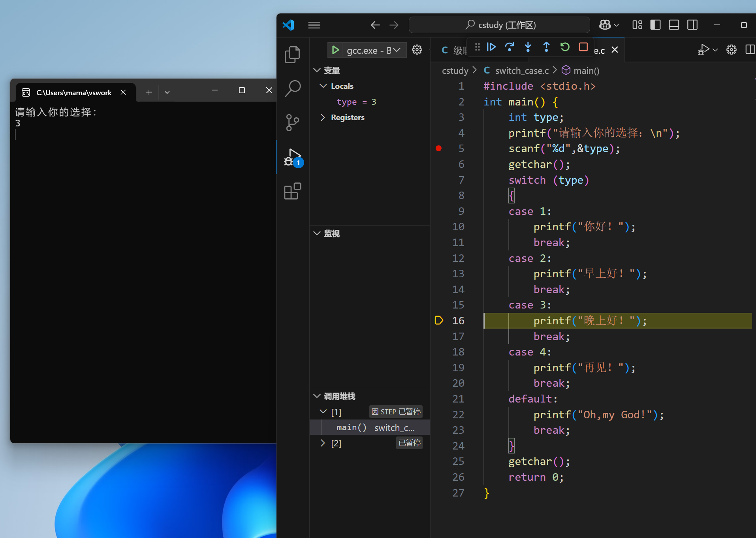Open the Explorer view in VS Code

coord(292,55)
